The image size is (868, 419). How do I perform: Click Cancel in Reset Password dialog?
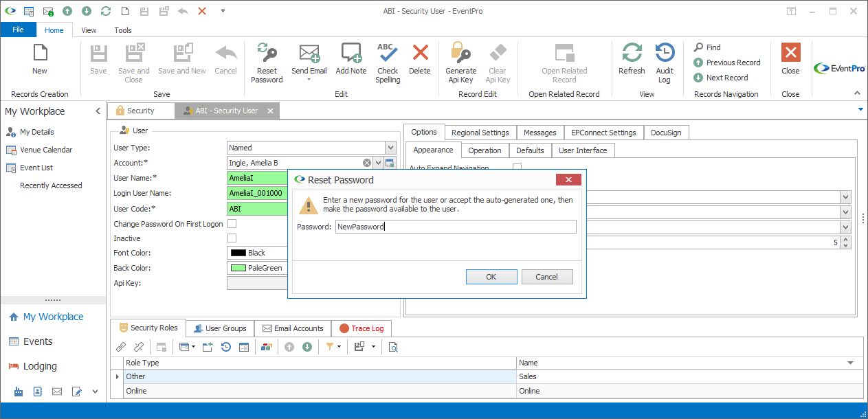point(547,277)
